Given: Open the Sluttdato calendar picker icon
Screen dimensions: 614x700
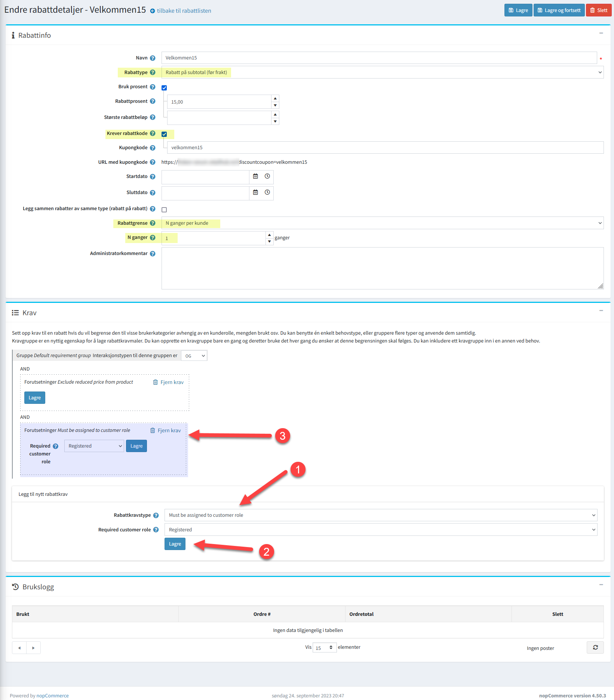Looking at the screenshot, I should 255,193.
